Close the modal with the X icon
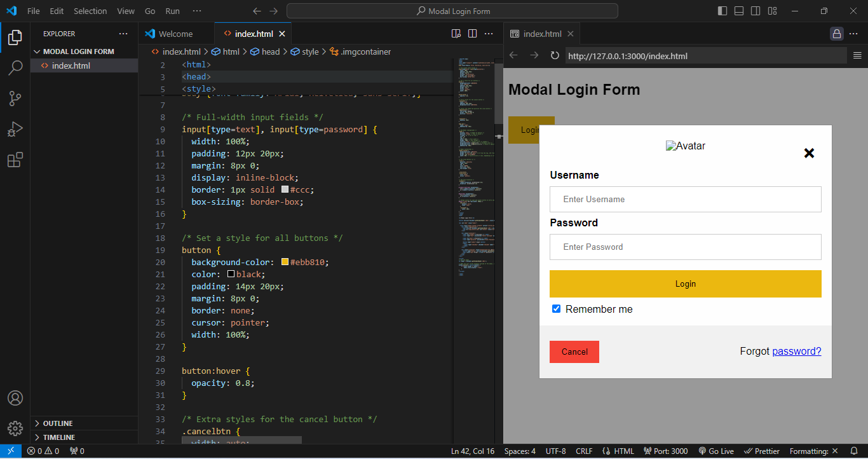The width and height of the screenshot is (868, 459). coord(809,153)
